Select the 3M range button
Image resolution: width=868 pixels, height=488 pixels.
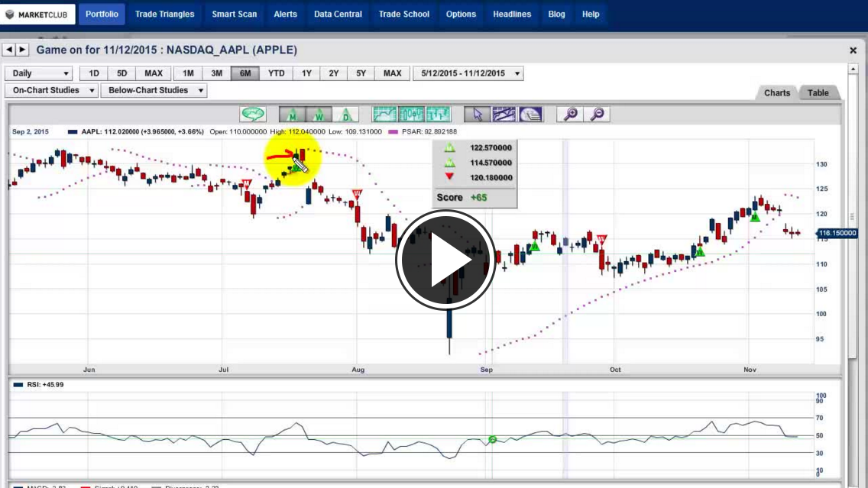216,73
